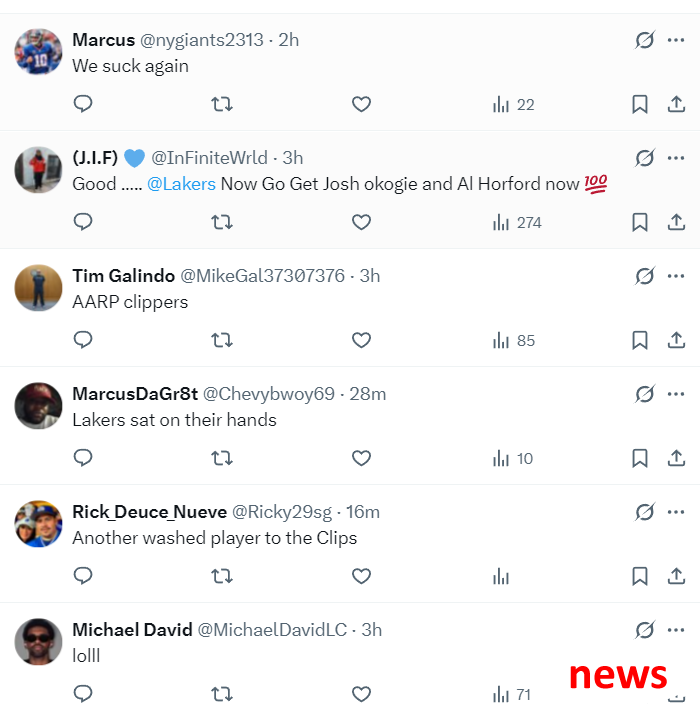Open the @Lakers mention link
Image resolution: width=700 pixels, height=711 pixels.
[x=181, y=184]
